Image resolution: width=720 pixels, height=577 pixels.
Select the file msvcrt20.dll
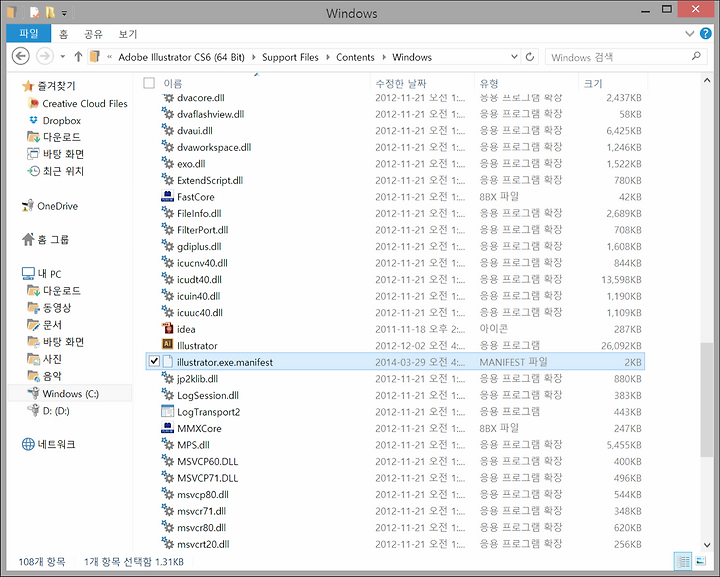(203, 544)
